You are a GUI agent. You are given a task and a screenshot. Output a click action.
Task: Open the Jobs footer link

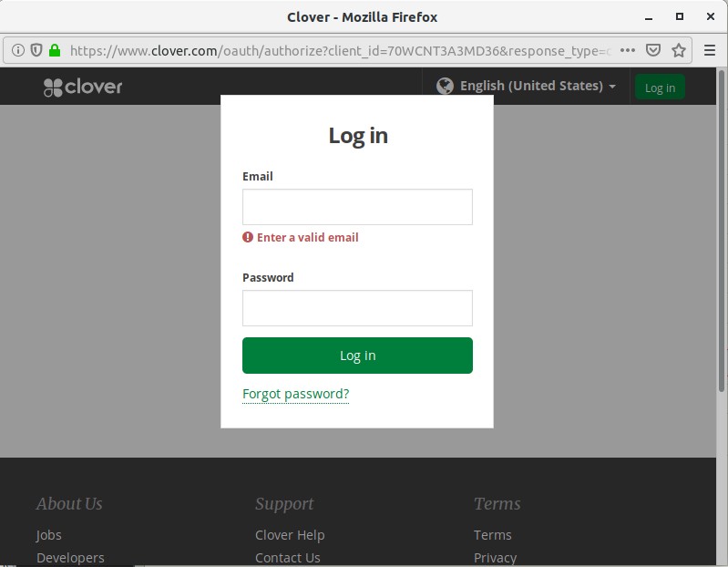pos(49,535)
